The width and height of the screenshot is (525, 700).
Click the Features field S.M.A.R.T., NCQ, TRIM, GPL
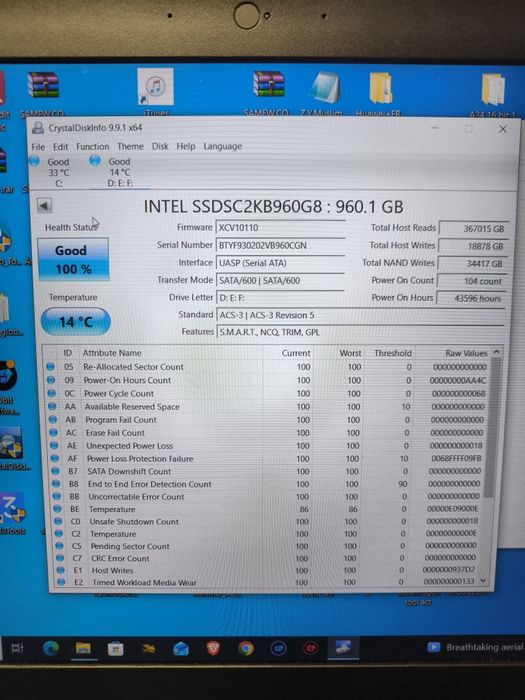tap(360, 332)
